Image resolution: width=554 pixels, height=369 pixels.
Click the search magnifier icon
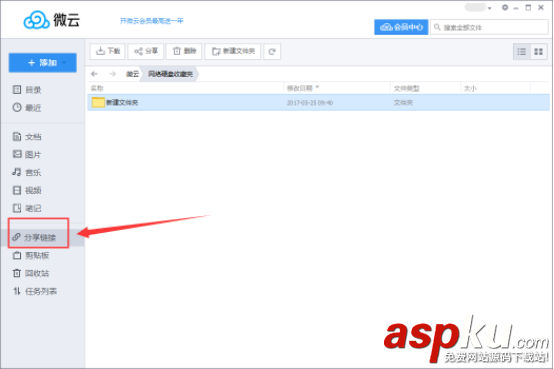(x=437, y=27)
